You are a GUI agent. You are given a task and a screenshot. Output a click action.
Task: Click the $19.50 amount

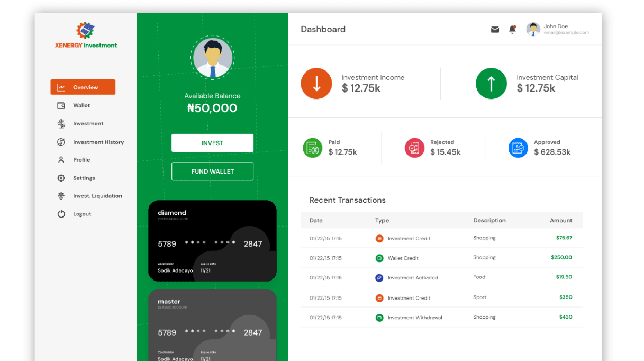(x=564, y=277)
